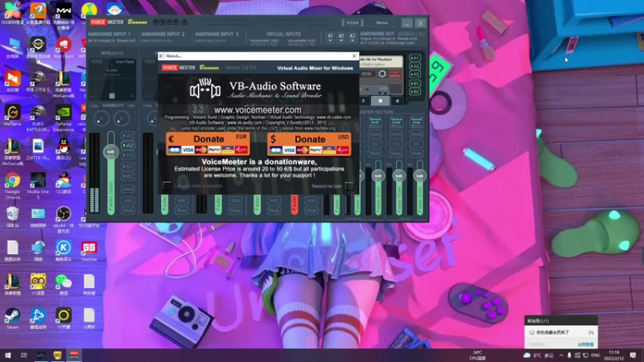The image size is (644, 362).
Task: Select device under Hardware Input 3
Action: point(210,41)
